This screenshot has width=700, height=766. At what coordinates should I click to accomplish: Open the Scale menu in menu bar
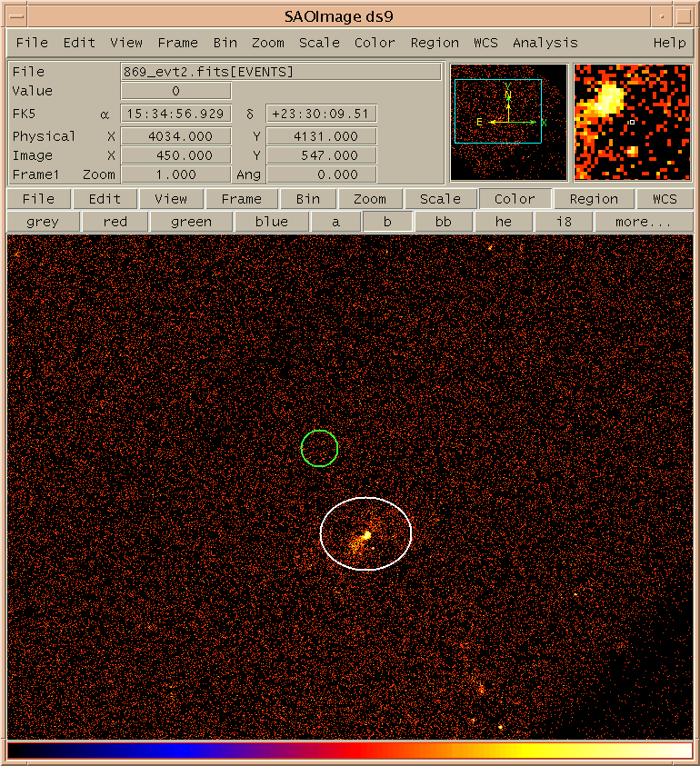tap(319, 43)
